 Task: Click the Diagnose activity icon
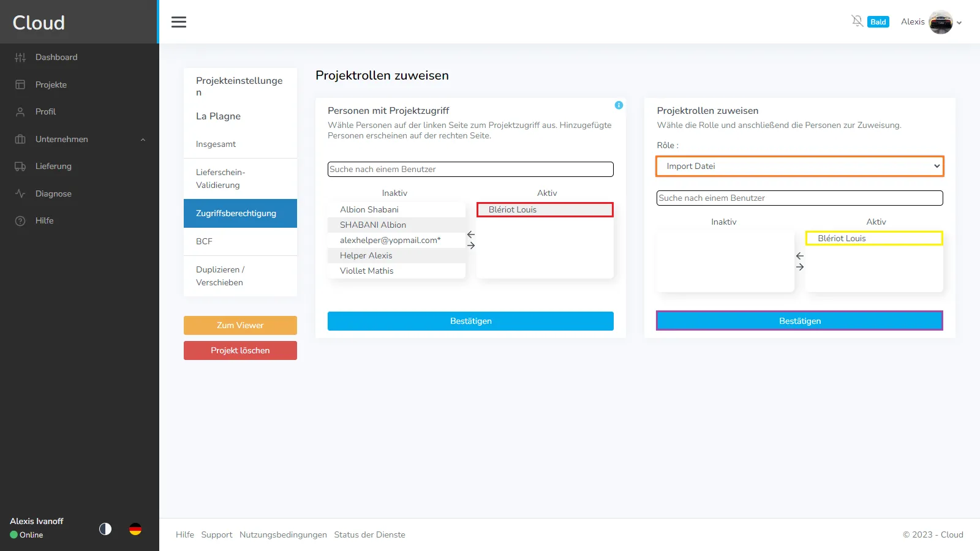tap(20, 193)
